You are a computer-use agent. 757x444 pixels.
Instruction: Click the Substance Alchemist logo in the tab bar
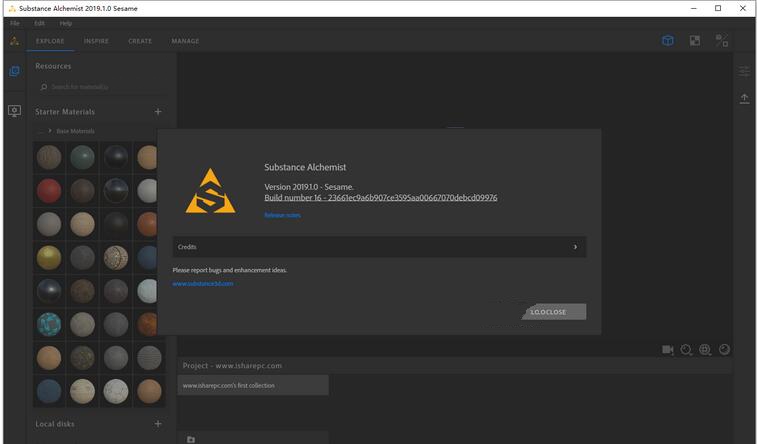[x=14, y=41]
